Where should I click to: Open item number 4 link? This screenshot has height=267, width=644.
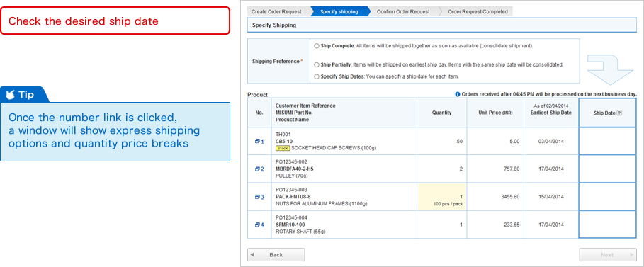262,225
